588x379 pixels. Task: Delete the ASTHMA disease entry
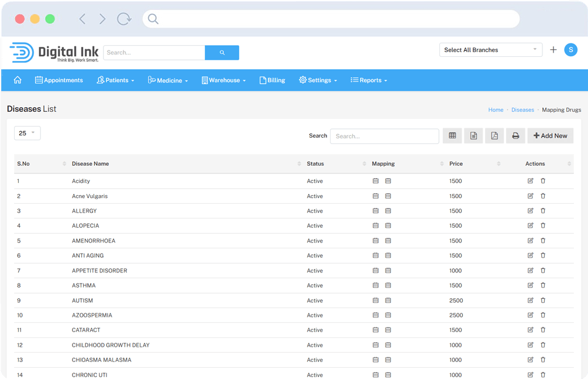coord(543,285)
